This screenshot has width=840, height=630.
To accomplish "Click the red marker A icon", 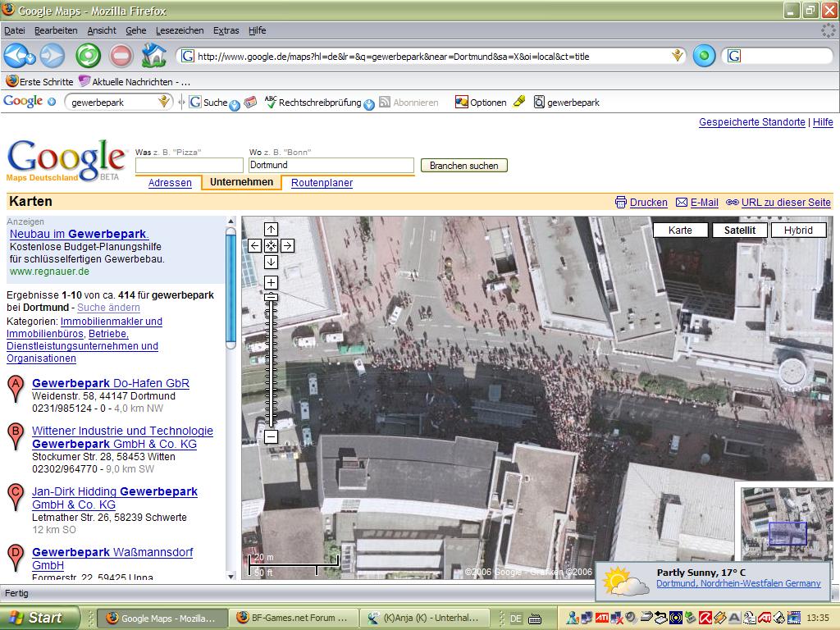I will coord(16,388).
